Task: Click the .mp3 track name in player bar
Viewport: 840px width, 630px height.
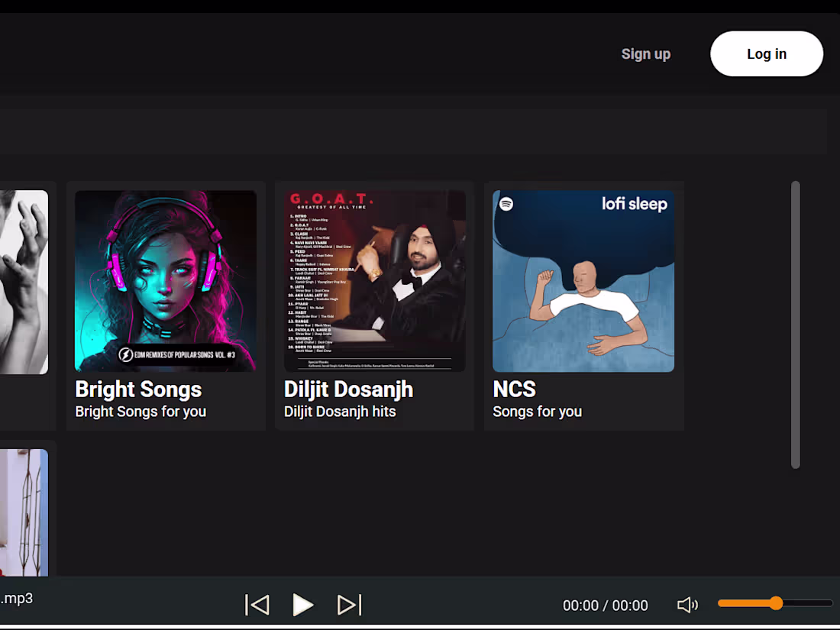Action: coord(17,599)
